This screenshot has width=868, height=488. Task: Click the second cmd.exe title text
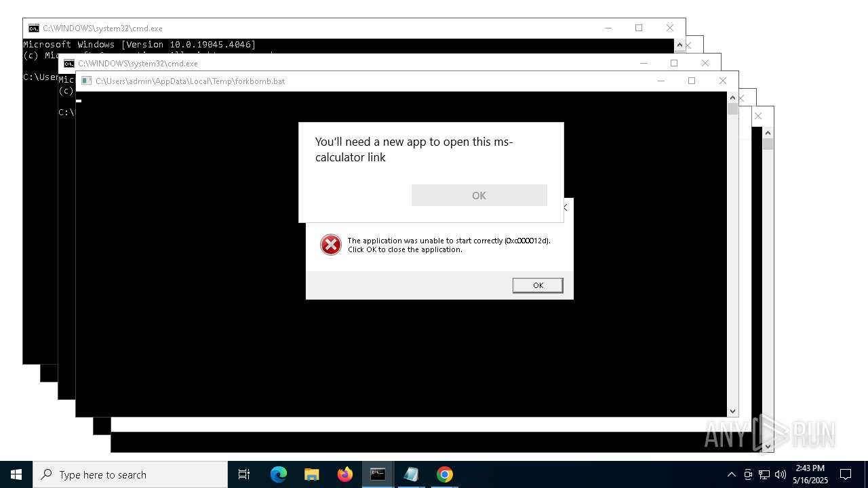tap(138, 63)
